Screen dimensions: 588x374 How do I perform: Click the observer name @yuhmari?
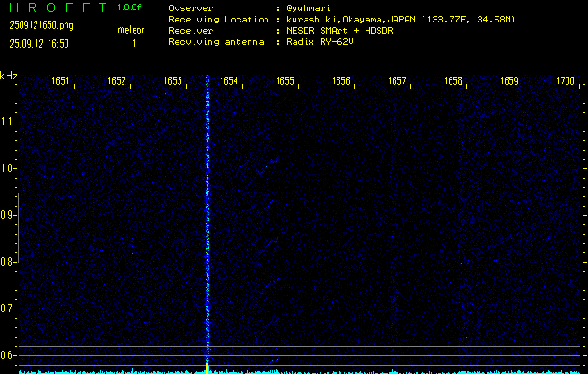point(308,8)
